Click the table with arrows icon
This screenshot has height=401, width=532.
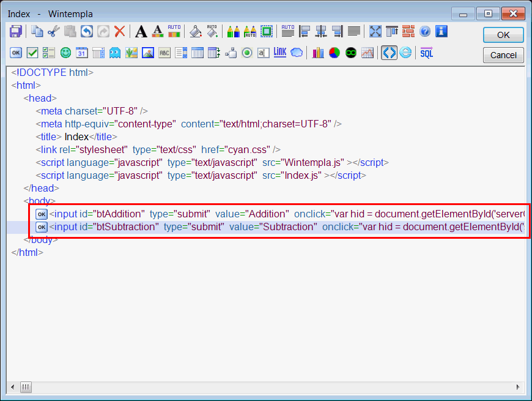click(214, 53)
